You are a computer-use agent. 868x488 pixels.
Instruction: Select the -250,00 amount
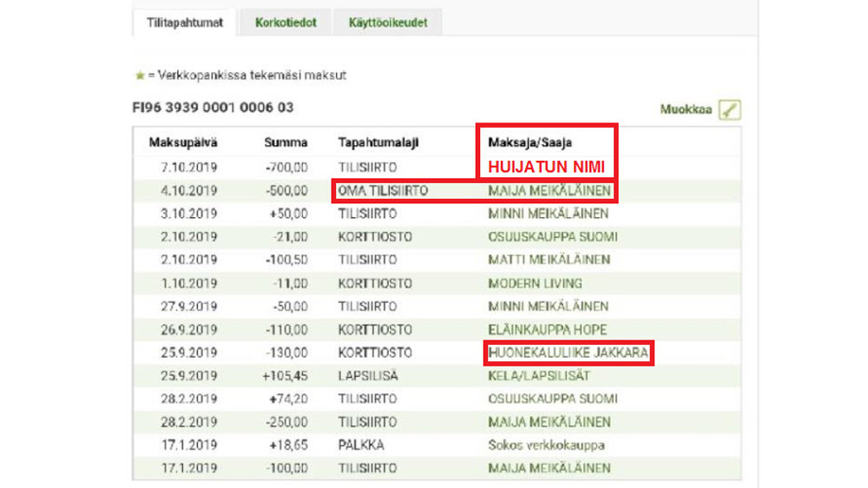tap(286, 422)
